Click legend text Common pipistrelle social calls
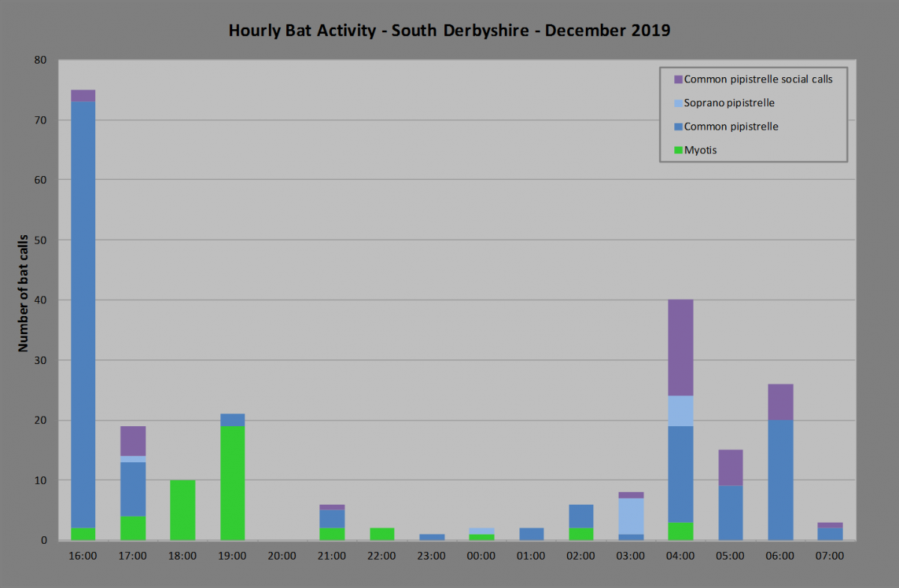Screen dimensions: 899x588 coord(759,79)
